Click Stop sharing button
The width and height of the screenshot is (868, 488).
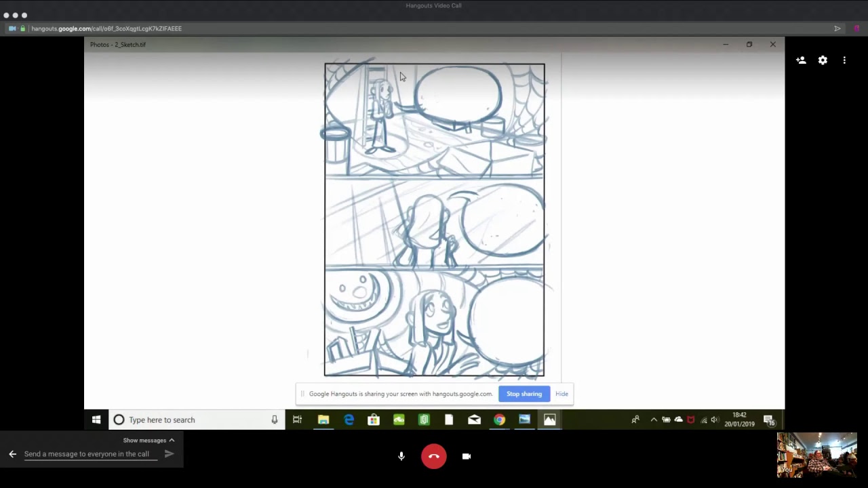pyautogui.click(x=524, y=394)
